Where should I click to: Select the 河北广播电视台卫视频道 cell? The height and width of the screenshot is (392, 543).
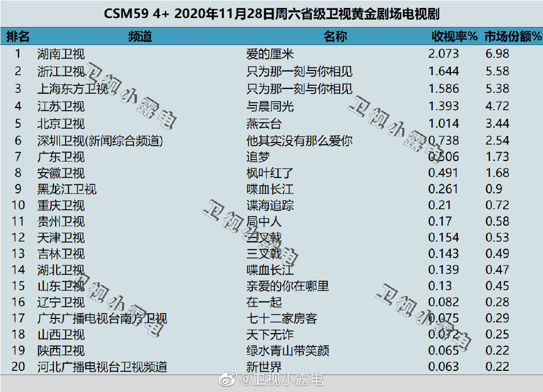tap(102, 367)
